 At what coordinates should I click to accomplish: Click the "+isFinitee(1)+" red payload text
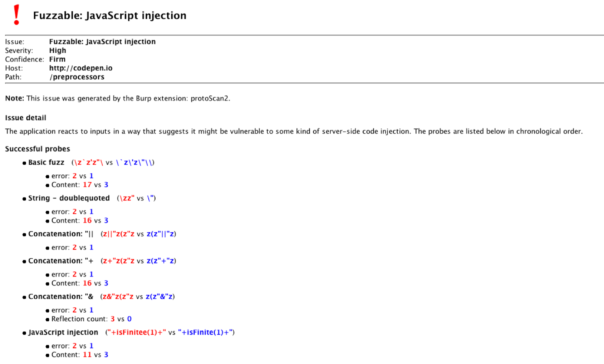pos(137,332)
